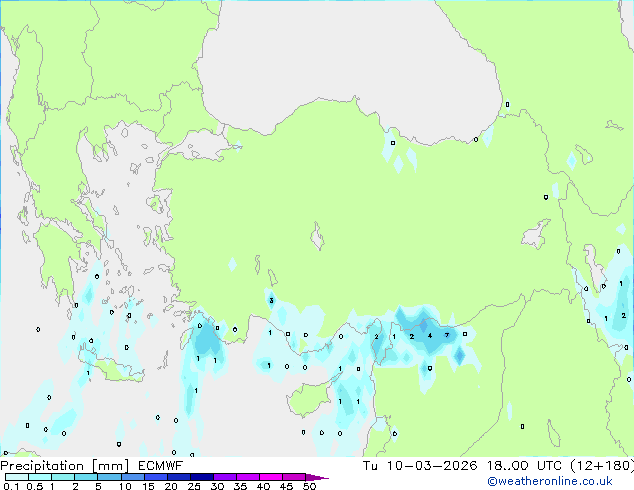The height and width of the screenshot is (490, 634).
Task: Click the '50' label under the legend
Action: coord(309,486)
